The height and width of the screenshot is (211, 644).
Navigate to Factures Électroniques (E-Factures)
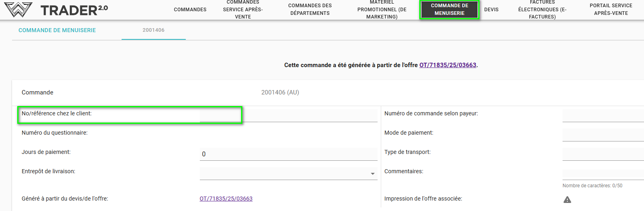click(x=542, y=10)
